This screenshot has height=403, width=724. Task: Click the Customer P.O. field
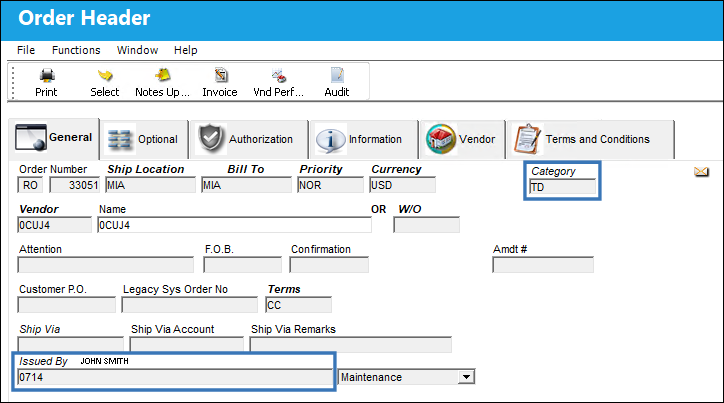(x=66, y=305)
